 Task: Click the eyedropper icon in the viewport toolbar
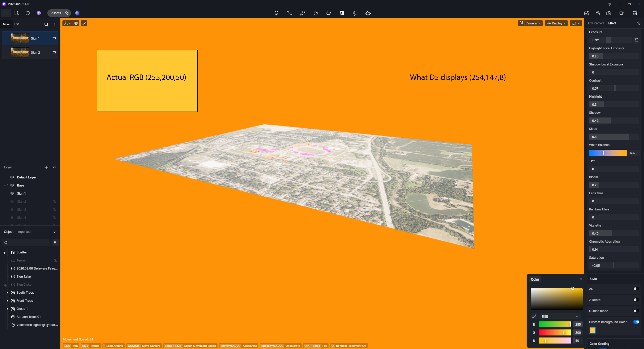tap(84, 23)
